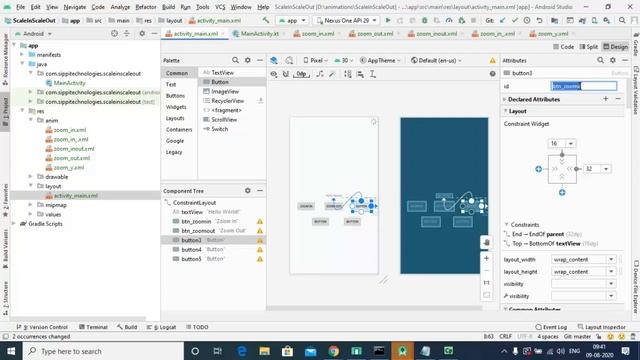Switch to the zoom_out.xml tab
Screen dimensions: 640x360
[x=371, y=34]
